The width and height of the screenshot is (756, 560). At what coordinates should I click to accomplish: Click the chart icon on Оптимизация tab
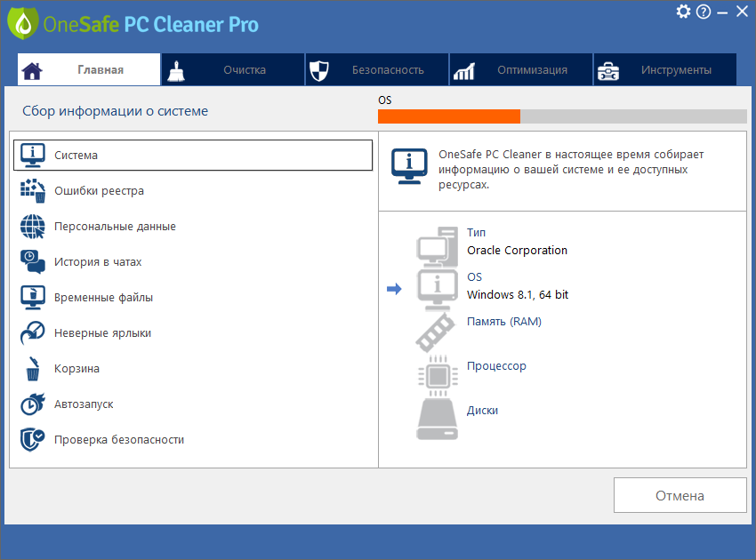463,71
